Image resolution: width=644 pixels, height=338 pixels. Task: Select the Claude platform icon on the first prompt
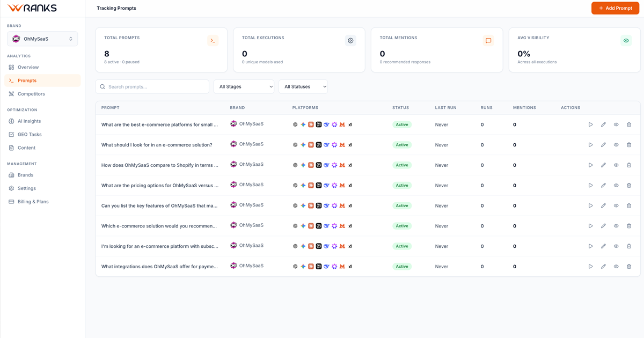[310, 124]
